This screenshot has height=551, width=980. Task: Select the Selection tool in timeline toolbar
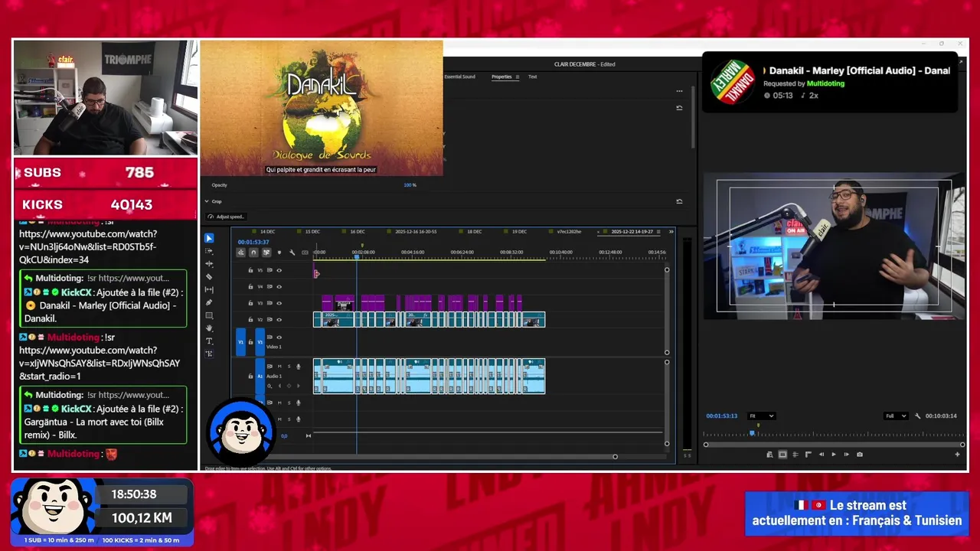[209, 238]
